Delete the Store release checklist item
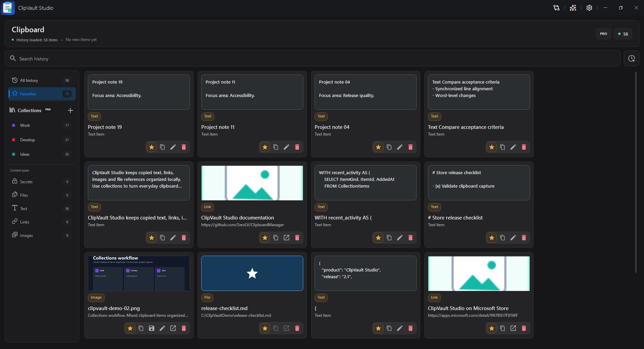The image size is (644, 349). click(x=524, y=238)
